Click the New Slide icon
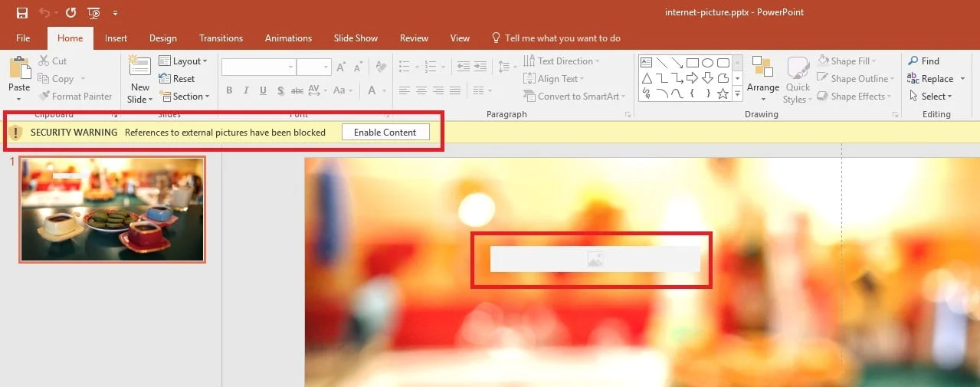Viewport: 980px width, 387px height. coord(139,69)
